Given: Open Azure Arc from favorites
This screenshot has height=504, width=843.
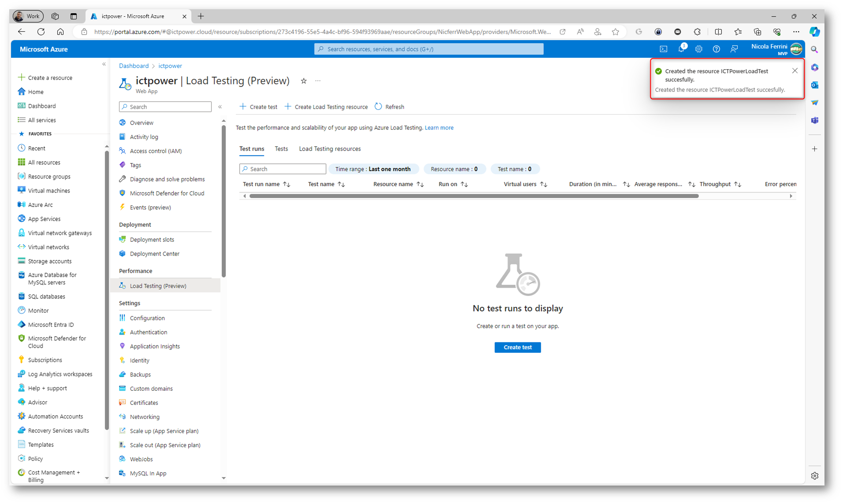Looking at the screenshot, I should (40, 205).
